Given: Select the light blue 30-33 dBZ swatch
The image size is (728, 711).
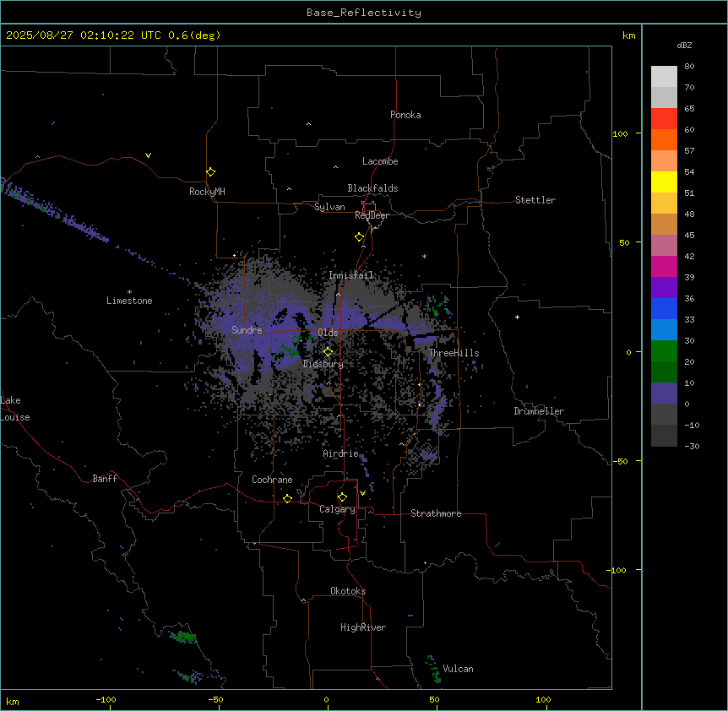Looking at the screenshot, I should [x=664, y=330].
